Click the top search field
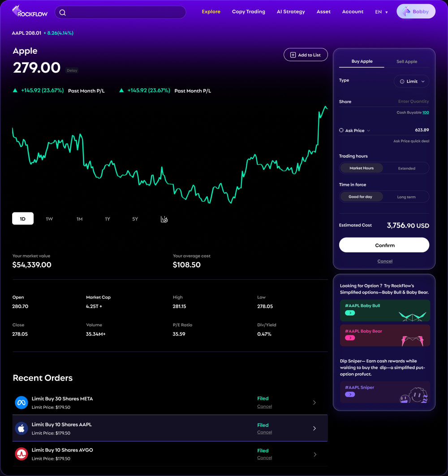 coord(120,13)
